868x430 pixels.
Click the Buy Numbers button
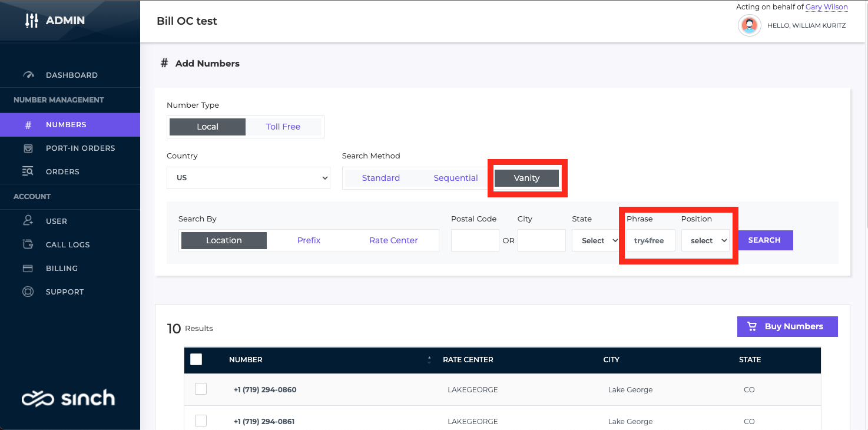click(x=787, y=326)
